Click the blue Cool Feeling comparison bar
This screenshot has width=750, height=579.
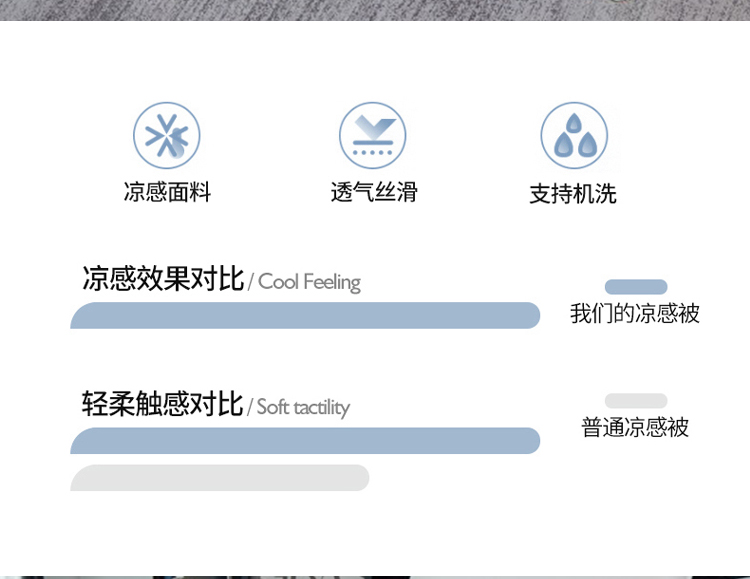(x=305, y=315)
